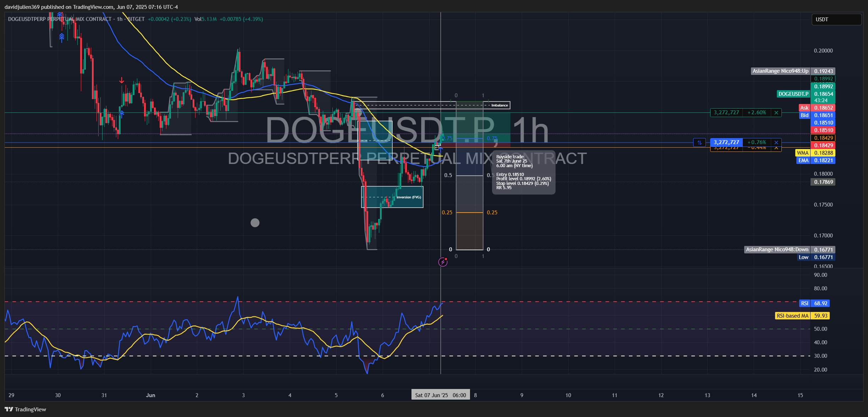Click the 10 date on the time axis
This screenshot has height=417, width=868.
[568, 395]
